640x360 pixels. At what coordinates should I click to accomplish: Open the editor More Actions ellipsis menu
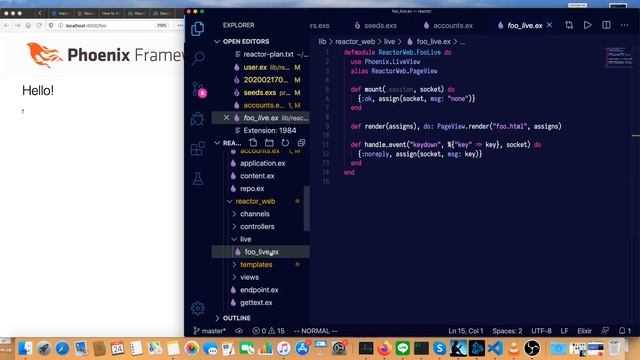click(624, 25)
